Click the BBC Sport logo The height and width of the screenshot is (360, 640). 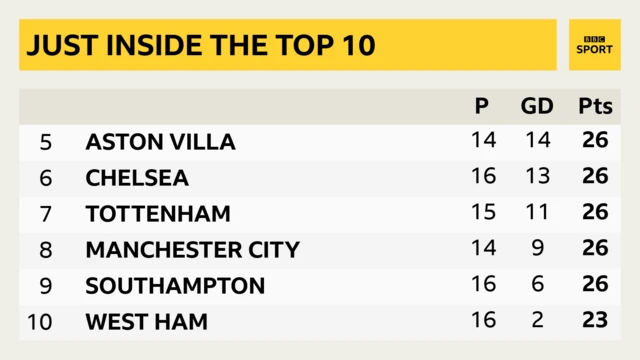click(x=595, y=44)
